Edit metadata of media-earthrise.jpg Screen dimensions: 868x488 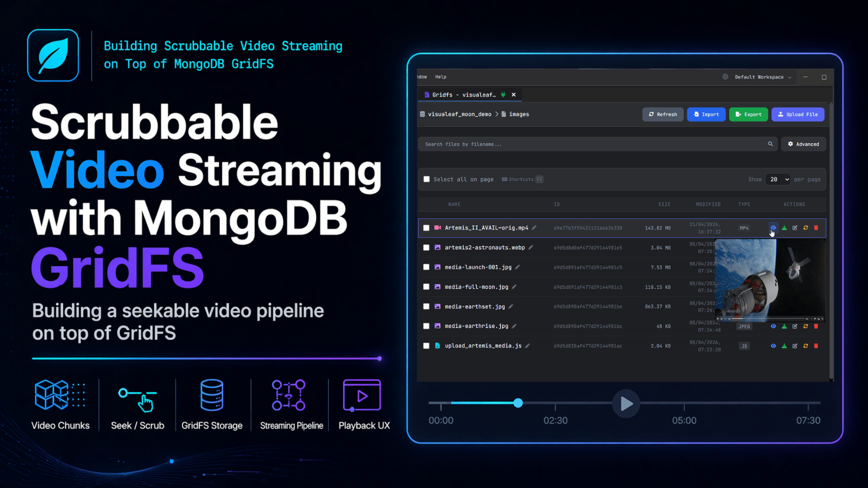click(x=795, y=326)
